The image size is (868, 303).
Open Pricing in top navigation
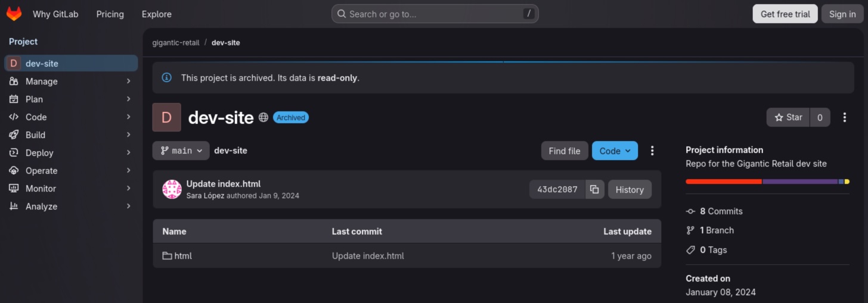click(x=110, y=14)
